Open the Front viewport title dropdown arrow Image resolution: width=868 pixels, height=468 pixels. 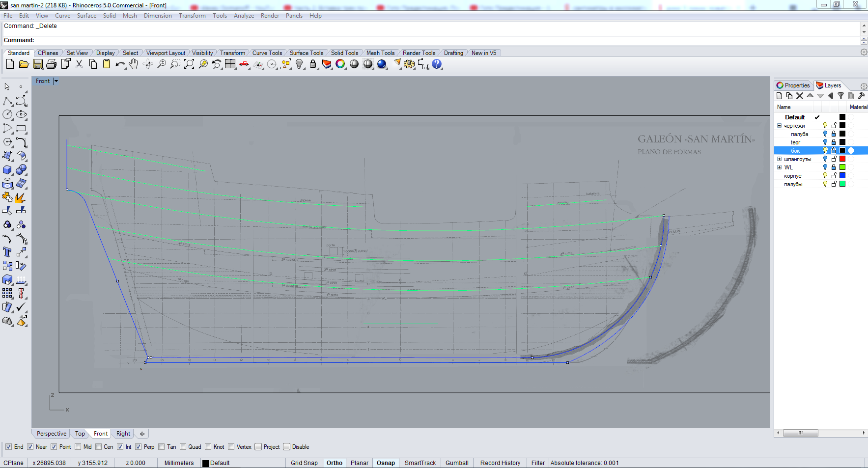pyautogui.click(x=56, y=81)
